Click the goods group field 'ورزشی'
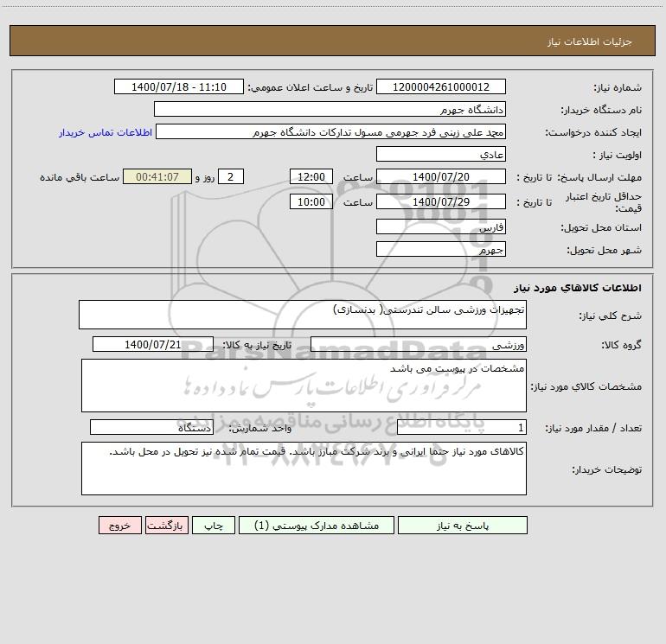This screenshot has width=666, height=644. point(419,344)
